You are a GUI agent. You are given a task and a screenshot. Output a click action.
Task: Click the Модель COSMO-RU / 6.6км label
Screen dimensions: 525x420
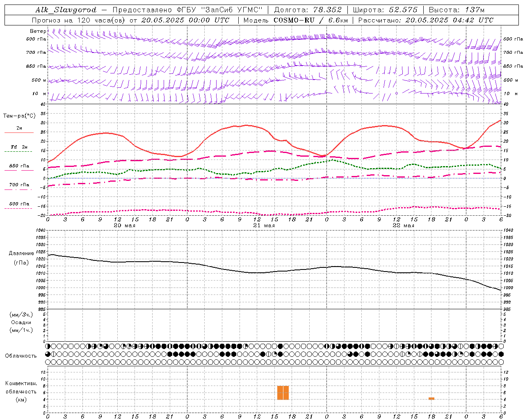[296, 20]
